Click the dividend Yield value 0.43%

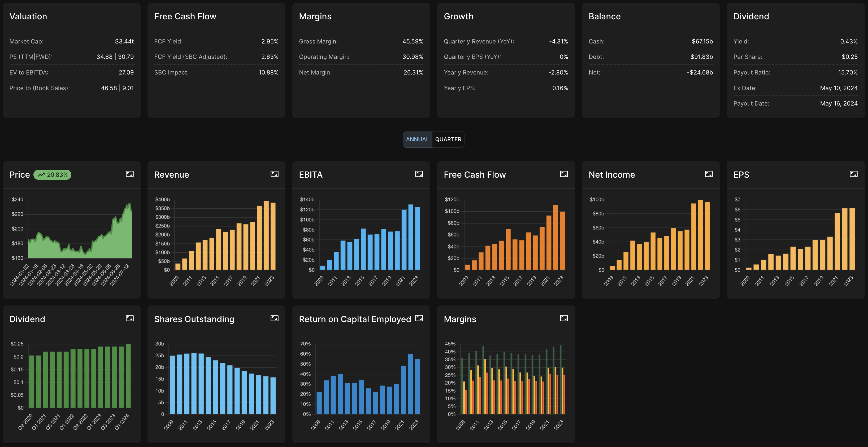[x=849, y=41]
